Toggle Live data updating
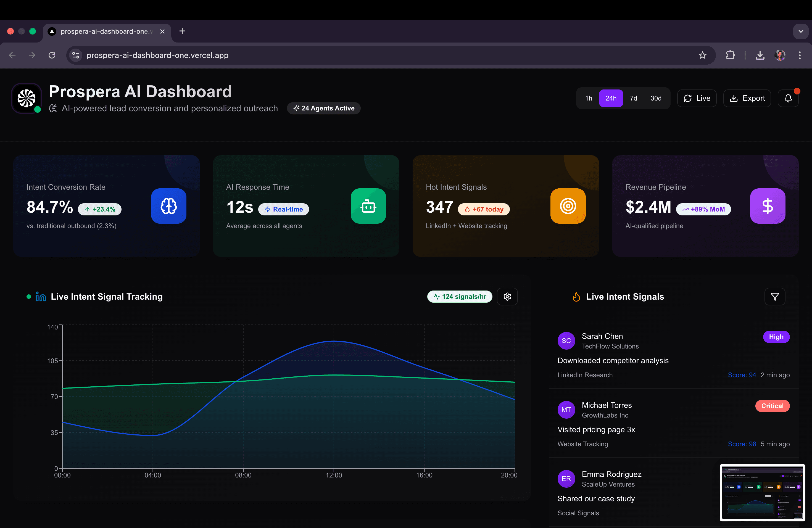 coord(697,98)
